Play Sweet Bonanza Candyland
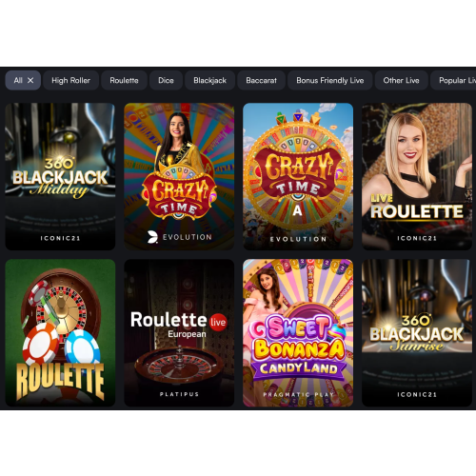The height and width of the screenshot is (476, 476). [298, 332]
